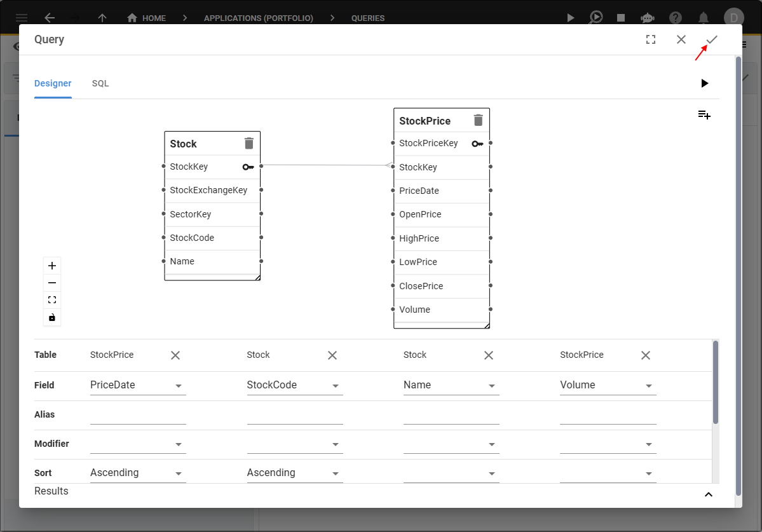Open the Volume field dropdown
Image resolution: width=762 pixels, height=532 pixels.
(608, 385)
